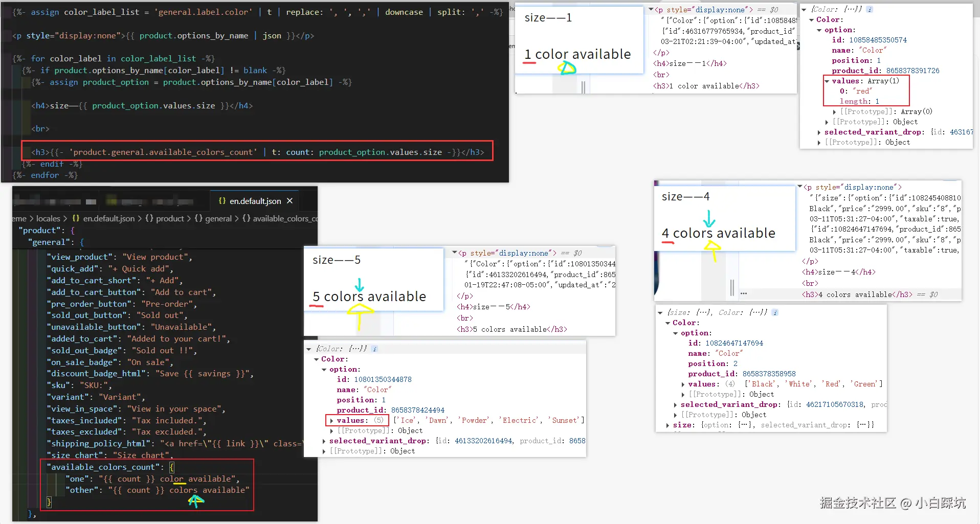Expand the values (5) array
This screenshot has width=980, height=524.
pyautogui.click(x=331, y=420)
